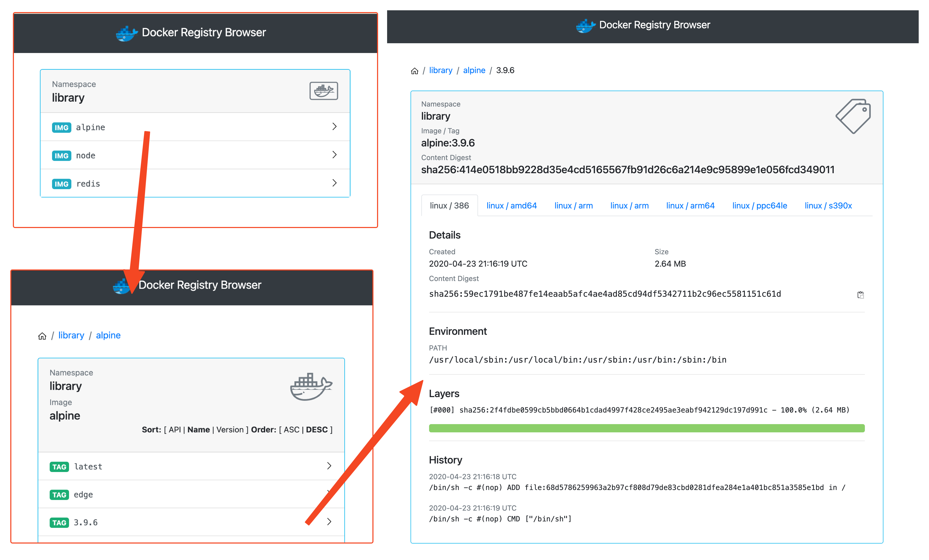929x560 pixels.
Task: Click the 2.64 MB size value
Action: (x=670, y=264)
